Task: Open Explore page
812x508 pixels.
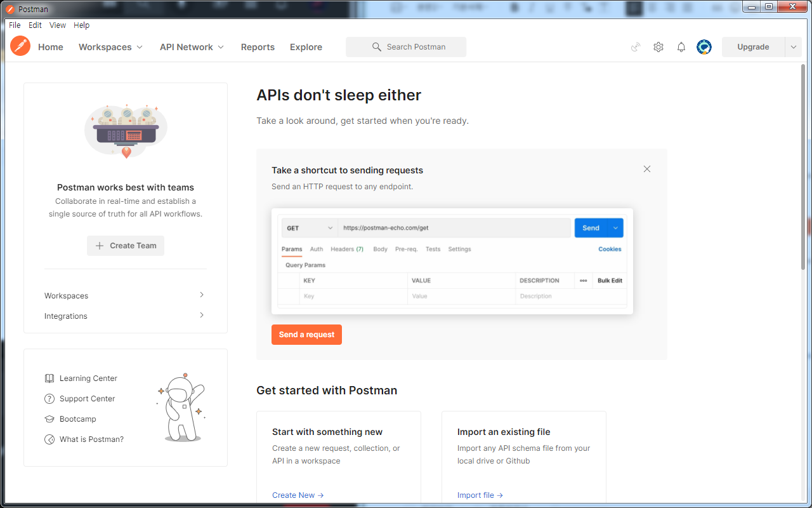Action: (306, 47)
